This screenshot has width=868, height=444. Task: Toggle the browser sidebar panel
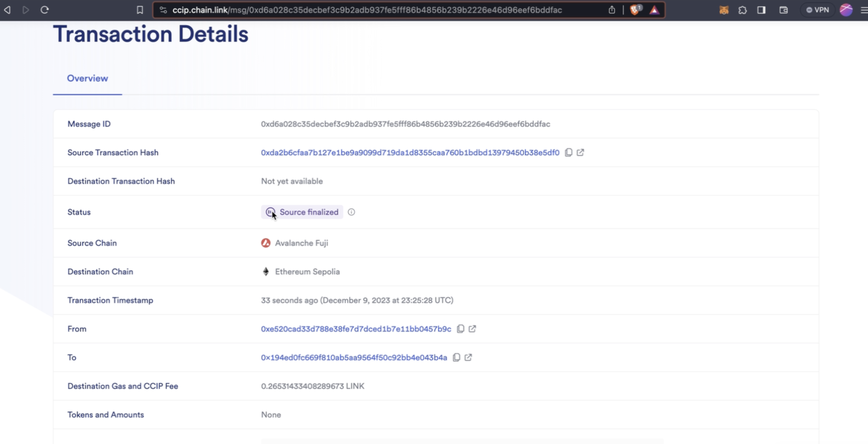761,10
